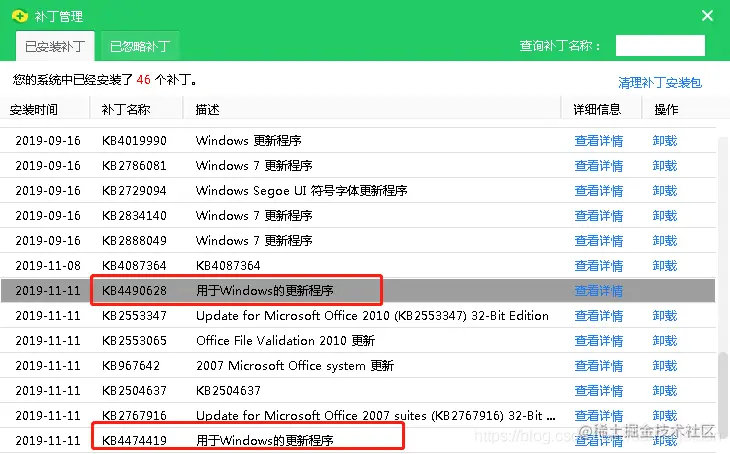Select highlighted patch name KB4490628
The image size is (730, 454).
tap(134, 291)
